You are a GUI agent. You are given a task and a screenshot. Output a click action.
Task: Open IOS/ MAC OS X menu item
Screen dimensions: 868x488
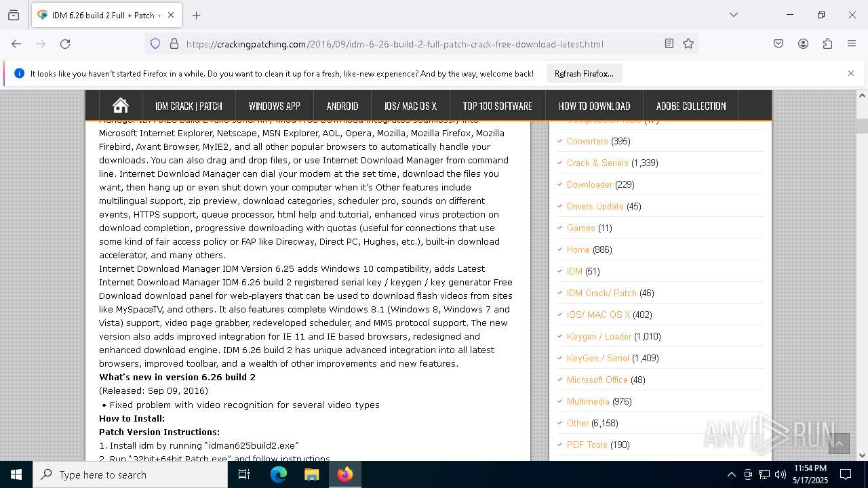pos(410,106)
